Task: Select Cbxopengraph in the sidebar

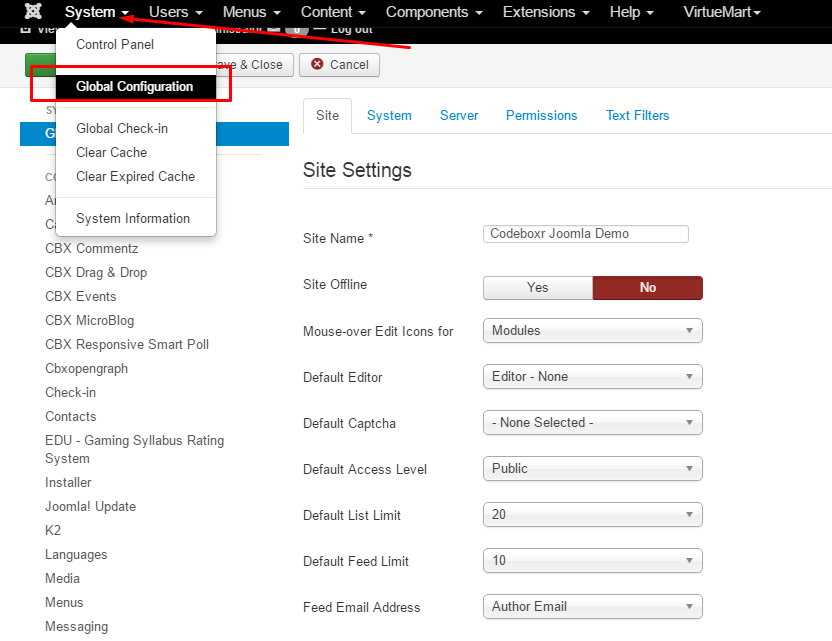Action: pyautogui.click(x=86, y=368)
